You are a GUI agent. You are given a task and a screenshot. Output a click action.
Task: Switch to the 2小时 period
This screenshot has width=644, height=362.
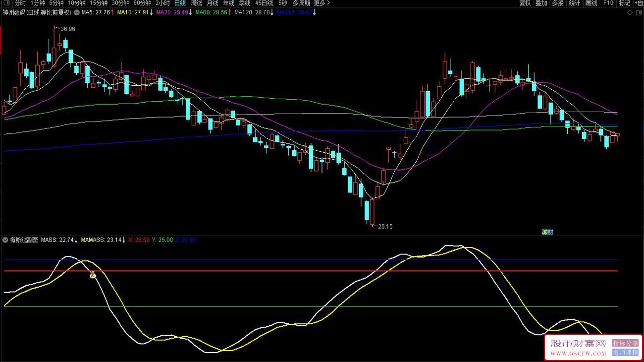tap(162, 3)
